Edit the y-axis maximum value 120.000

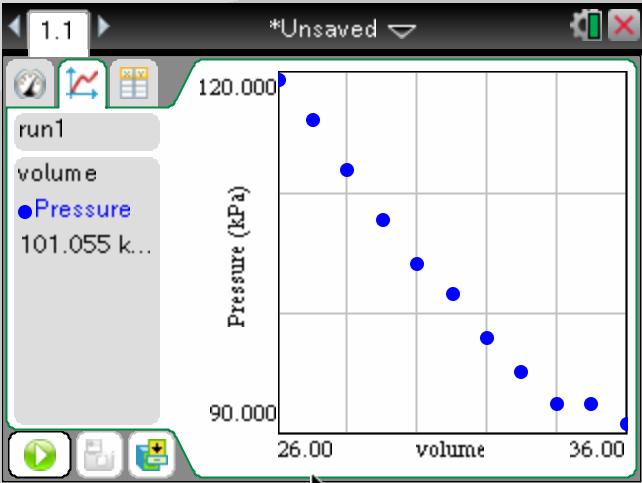pos(237,88)
